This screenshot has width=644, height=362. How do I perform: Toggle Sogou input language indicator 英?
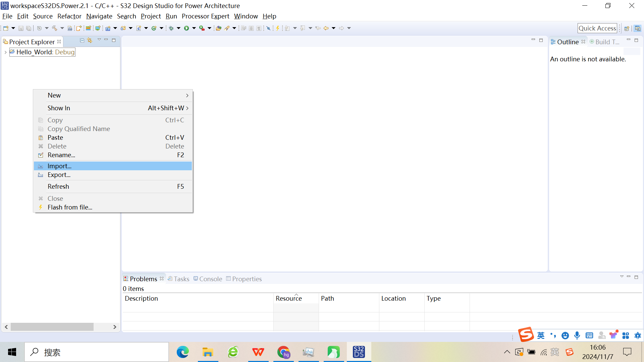click(x=541, y=336)
